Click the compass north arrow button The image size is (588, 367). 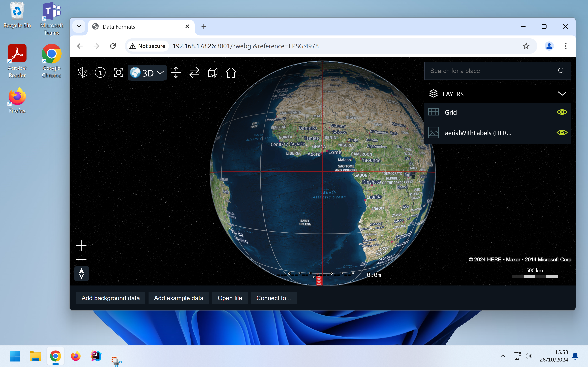(81, 274)
